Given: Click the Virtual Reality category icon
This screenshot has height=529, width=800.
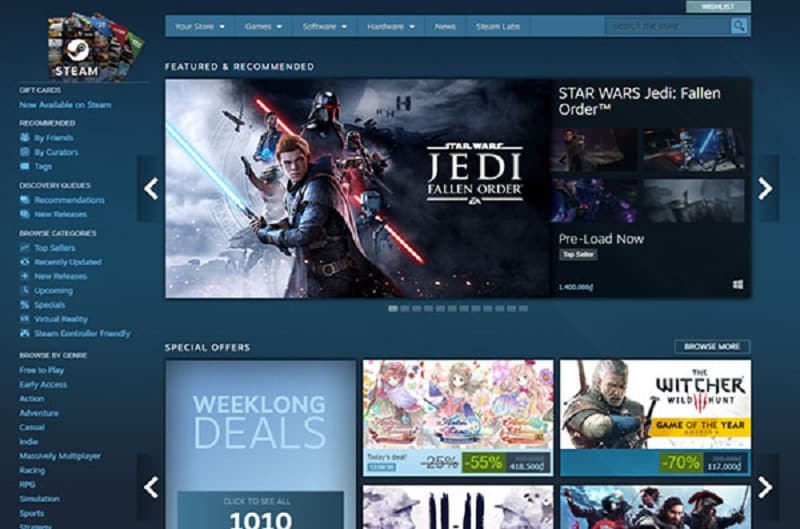Looking at the screenshot, I should 24,319.
